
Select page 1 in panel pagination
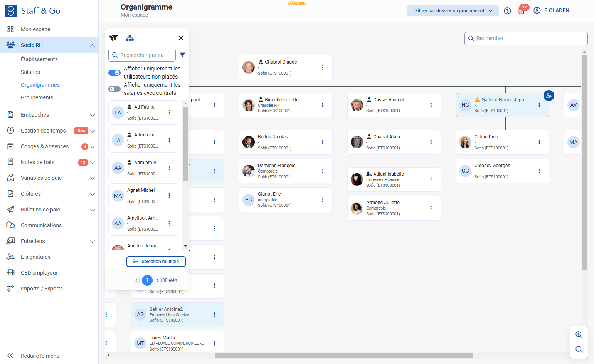[147, 280]
